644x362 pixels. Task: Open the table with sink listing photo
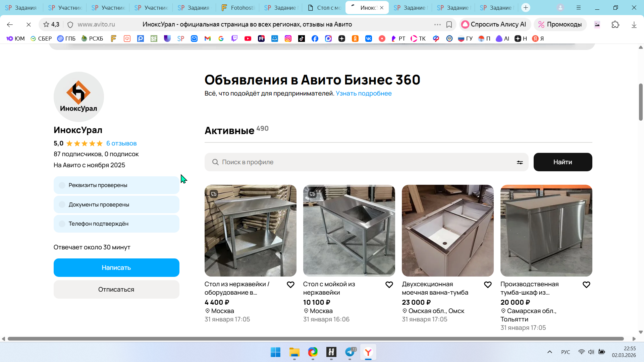(x=349, y=231)
